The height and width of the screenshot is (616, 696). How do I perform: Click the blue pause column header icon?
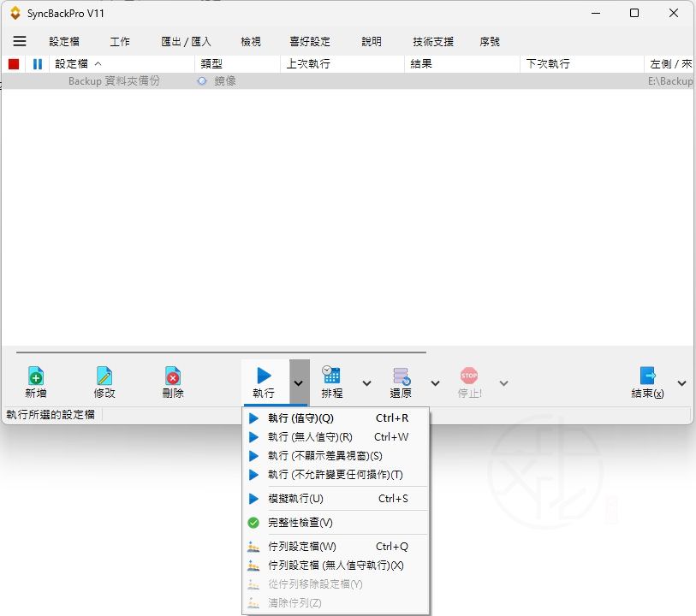(x=38, y=64)
